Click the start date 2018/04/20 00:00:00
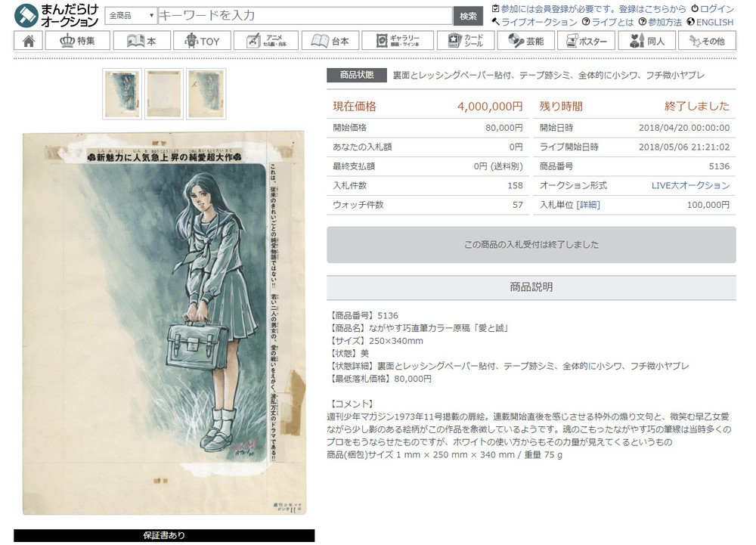This screenshot has width=756, height=545. [684, 128]
